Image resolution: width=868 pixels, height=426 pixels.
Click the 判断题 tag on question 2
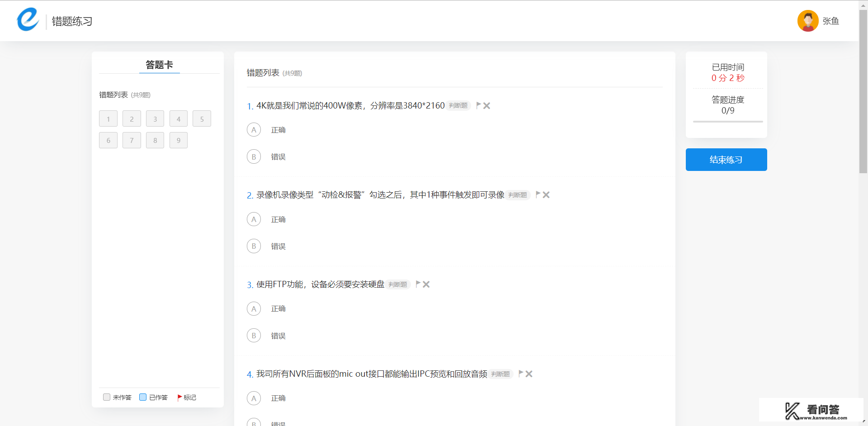(x=518, y=195)
